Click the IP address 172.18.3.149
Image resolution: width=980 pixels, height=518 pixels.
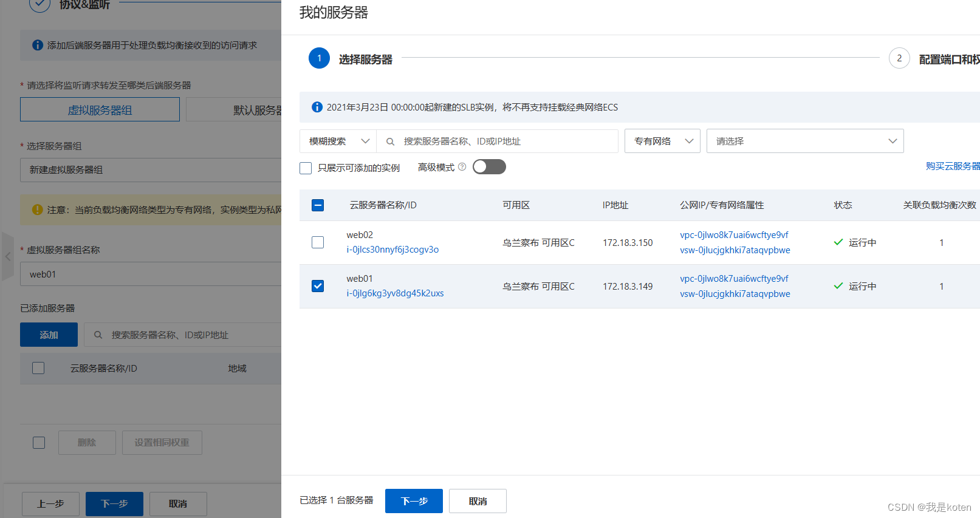[628, 286]
